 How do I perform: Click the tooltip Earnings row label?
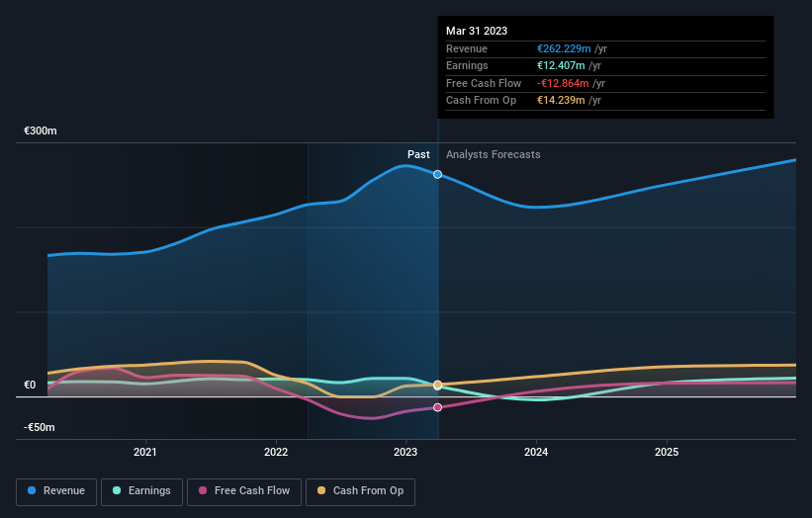467,65
